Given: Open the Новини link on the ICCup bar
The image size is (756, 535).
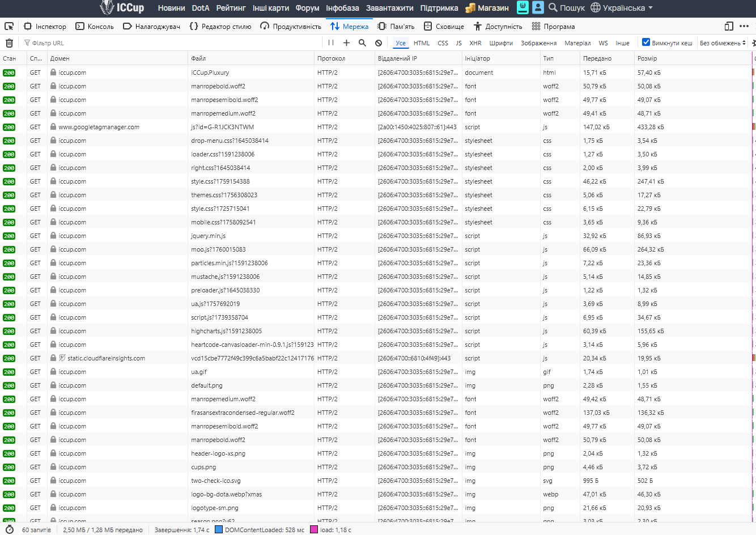Looking at the screenshot, I should pos(172,8).
